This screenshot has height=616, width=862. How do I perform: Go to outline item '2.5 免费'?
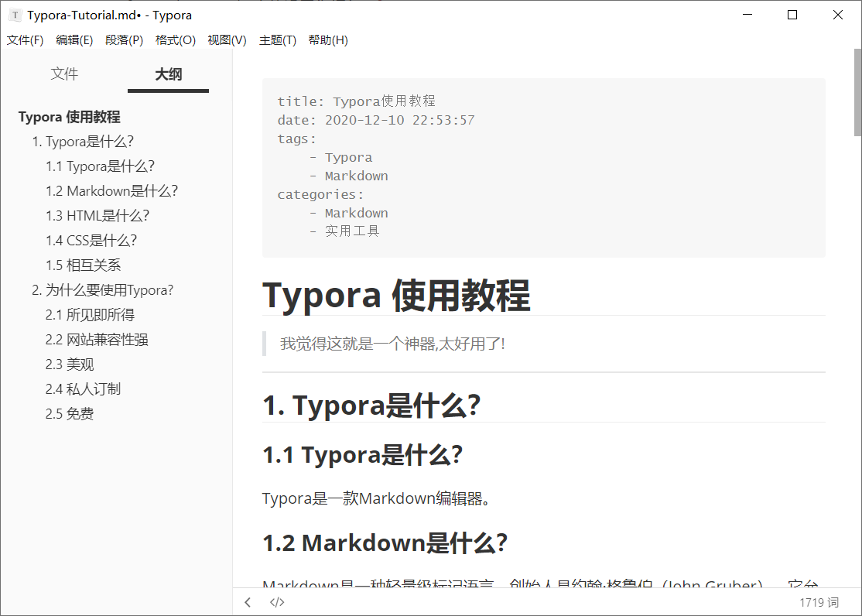coord(70,414)
